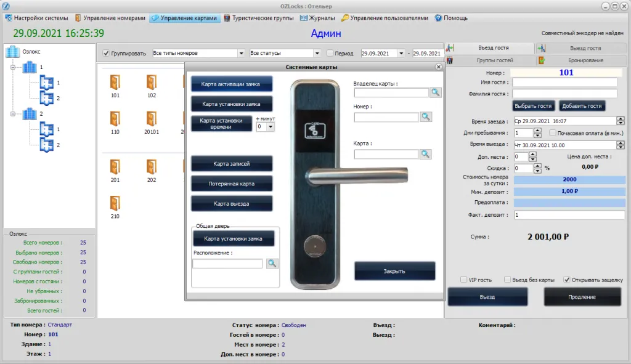This screenshot has width=631, height=364.
Task: Click magnifier icon beside Карта field
Action: coord(426,154)
